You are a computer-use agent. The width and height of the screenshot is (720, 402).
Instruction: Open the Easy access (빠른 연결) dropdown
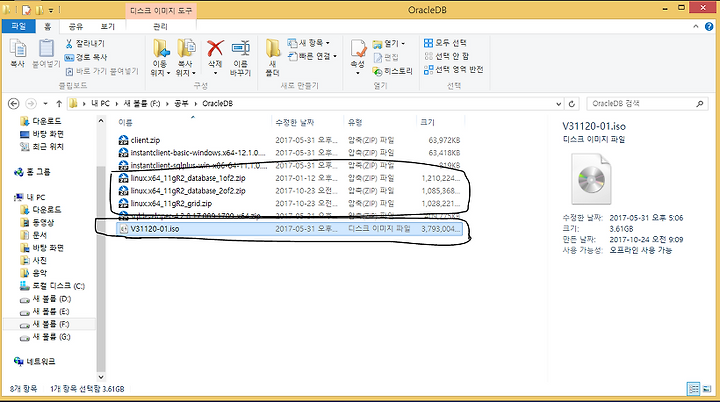[x=312, y=57]
